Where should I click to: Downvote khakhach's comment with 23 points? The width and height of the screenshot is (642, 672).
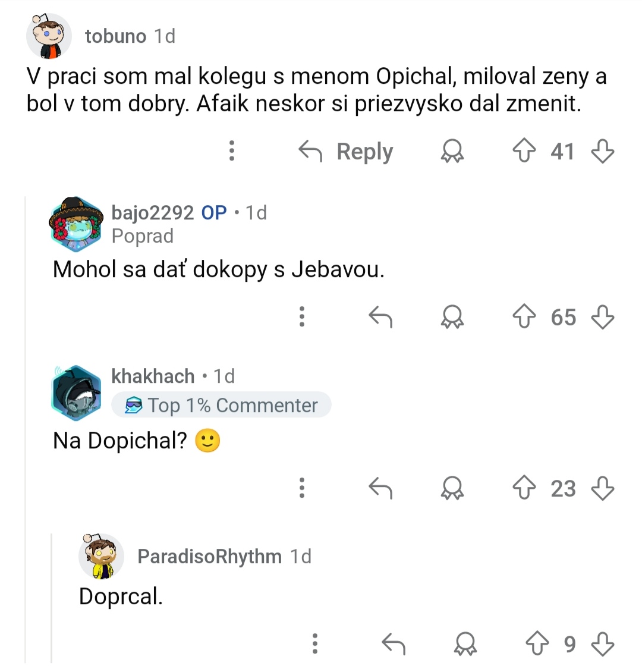tap(602, 488)
